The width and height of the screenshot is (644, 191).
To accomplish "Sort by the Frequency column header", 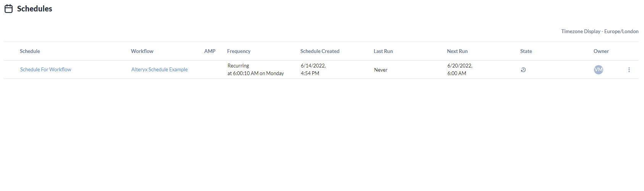I will pyautogui.click(x=239, y=51).
